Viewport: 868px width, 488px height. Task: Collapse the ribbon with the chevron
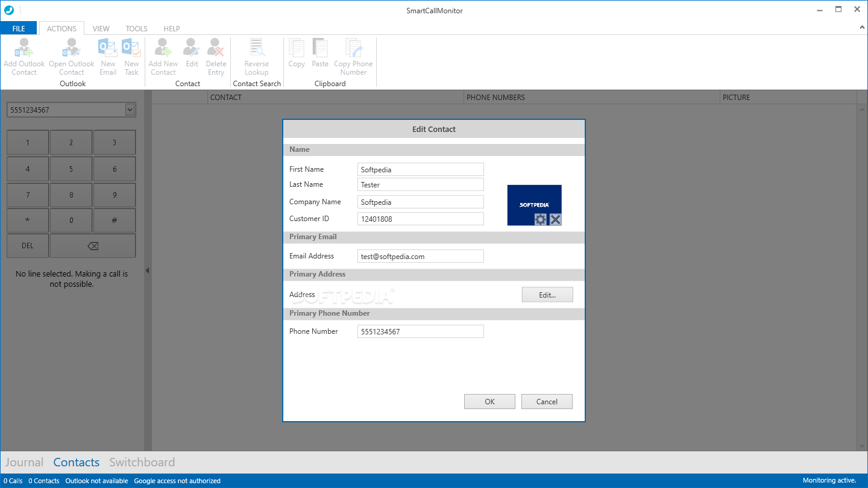pyautogui.click(x=862, y=28)
